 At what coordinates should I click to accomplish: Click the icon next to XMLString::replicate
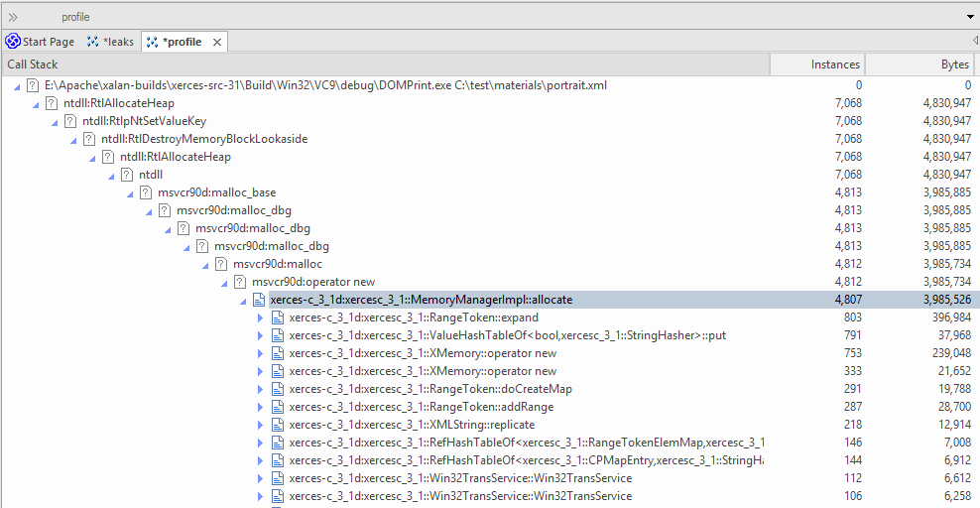pos(279,425)
